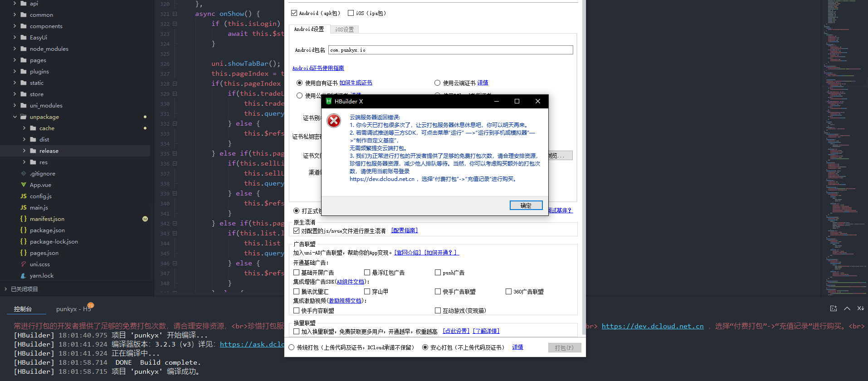
Task: Switch to the iOS设置 tab
Action: [x=344, y=29]
